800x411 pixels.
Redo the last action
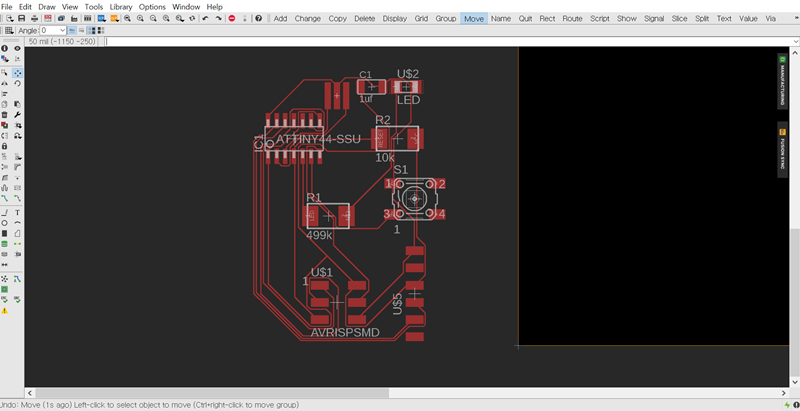pyautogui.click(x=218, y=18)
